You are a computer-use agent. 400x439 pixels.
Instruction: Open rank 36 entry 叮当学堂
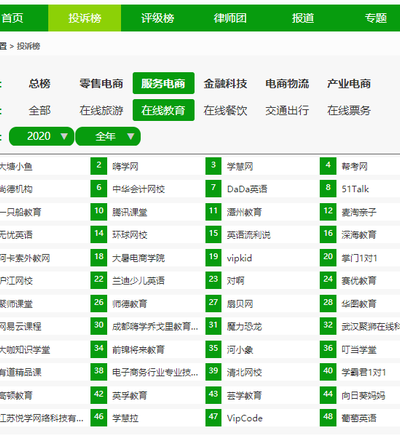click(x=359, y=350)
